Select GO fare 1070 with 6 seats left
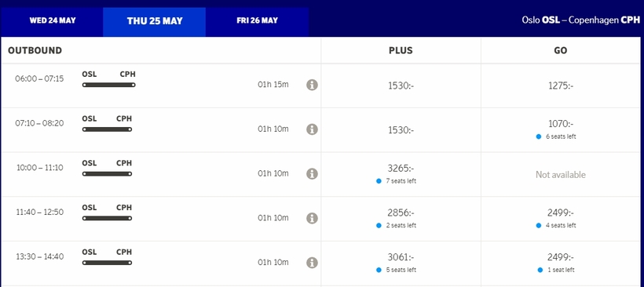The height and width of the screenshot is (287, 644). [x=561, y=129]
